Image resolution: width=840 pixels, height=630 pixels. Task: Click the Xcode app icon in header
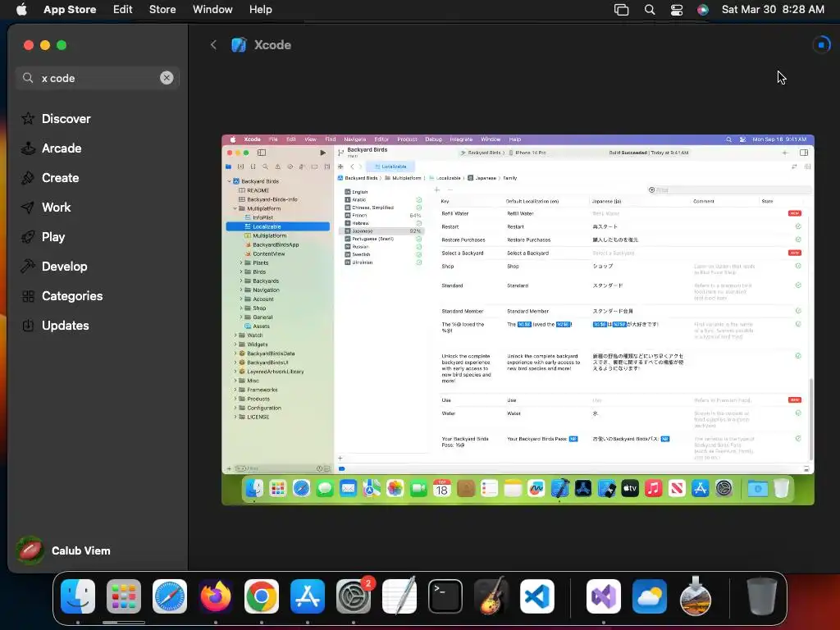coord(239,44)
